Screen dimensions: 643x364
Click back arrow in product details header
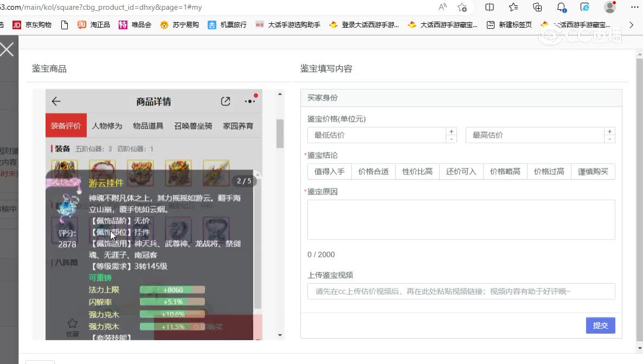56,101
